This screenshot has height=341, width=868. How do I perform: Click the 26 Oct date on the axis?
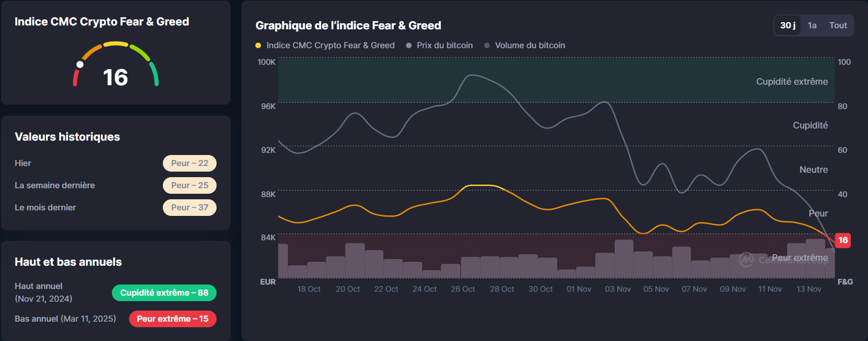[463, 289]
